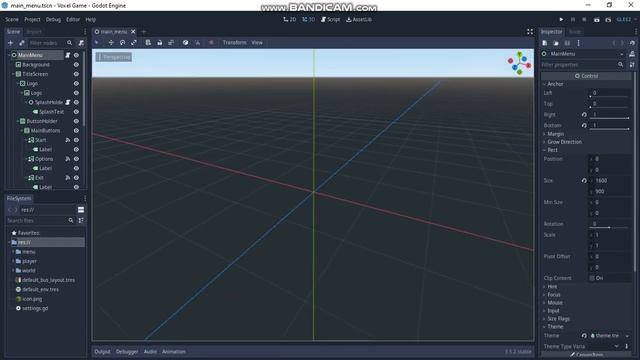The height and width of the screenshot is (360, 640).
Task: Toggle FileSystem split mode icon
Action: point(81,210)
